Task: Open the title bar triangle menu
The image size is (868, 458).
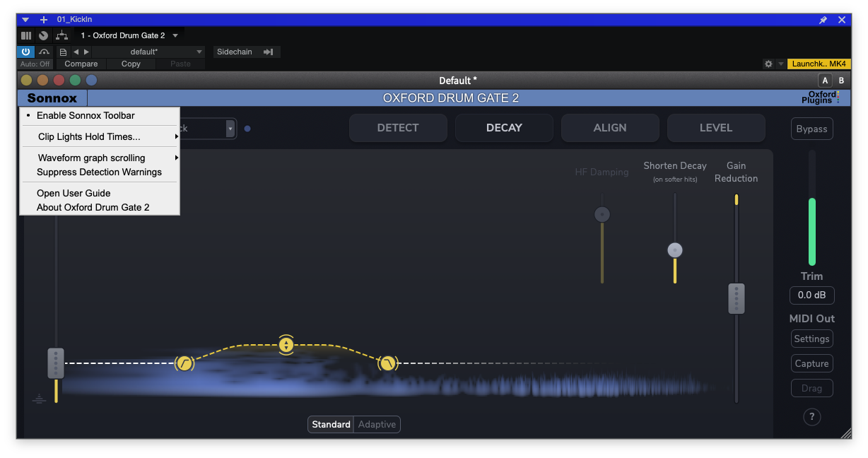Action: (x=25, y=20)
